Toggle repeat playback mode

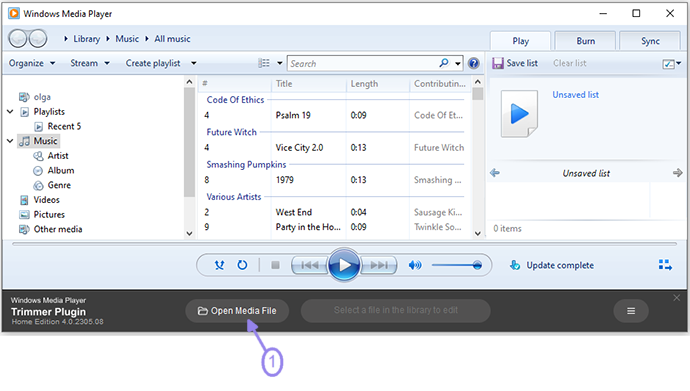242,265
